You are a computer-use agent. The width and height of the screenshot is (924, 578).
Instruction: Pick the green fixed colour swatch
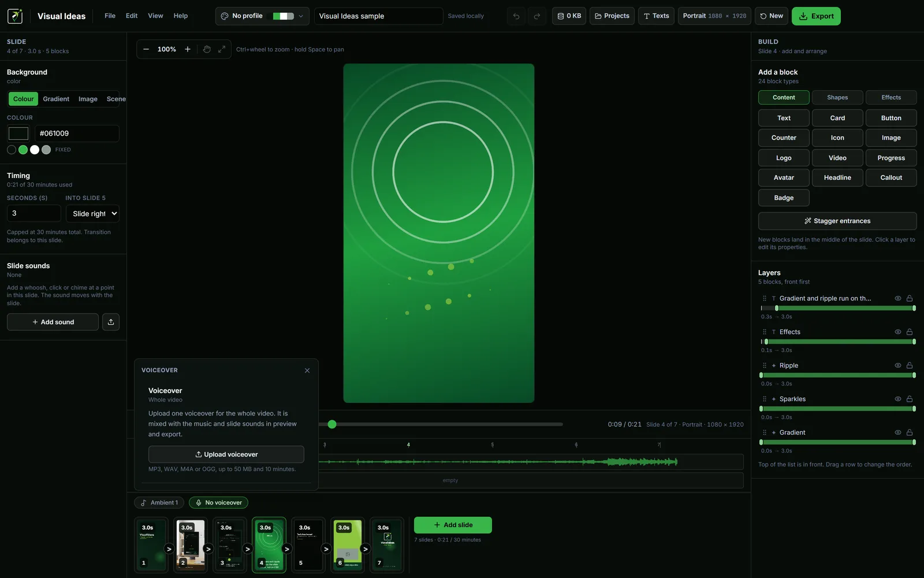[23, 150]
